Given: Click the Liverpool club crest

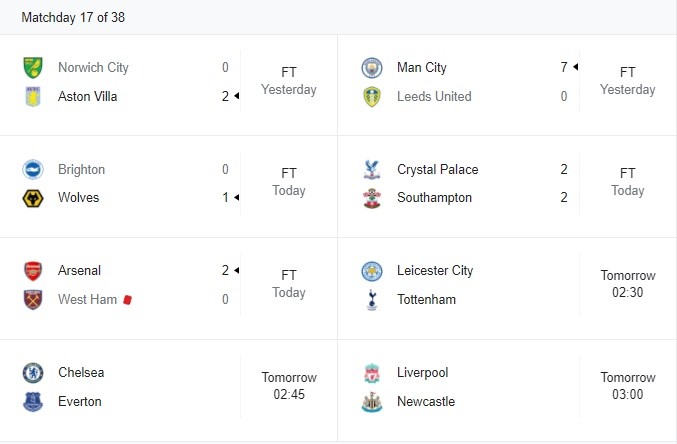Looking at the screenshot, I should (372, 373).
